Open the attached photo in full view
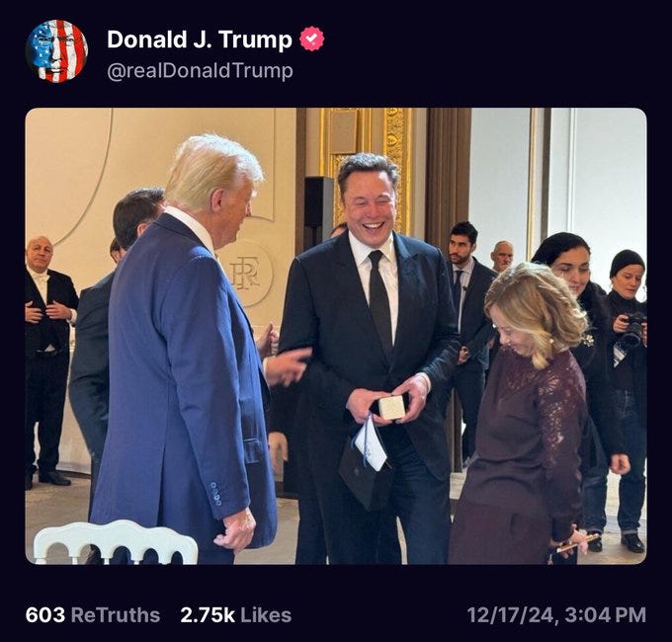 tap(336, 336)
